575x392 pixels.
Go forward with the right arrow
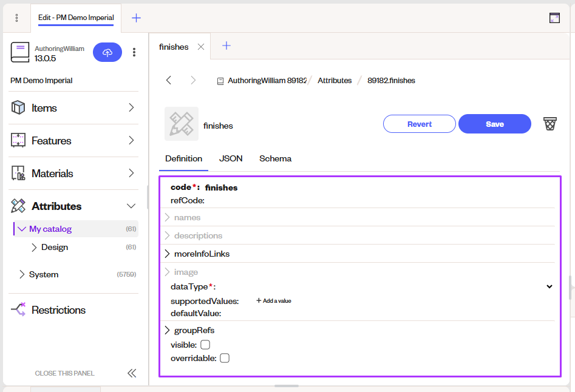pos(193,80)
